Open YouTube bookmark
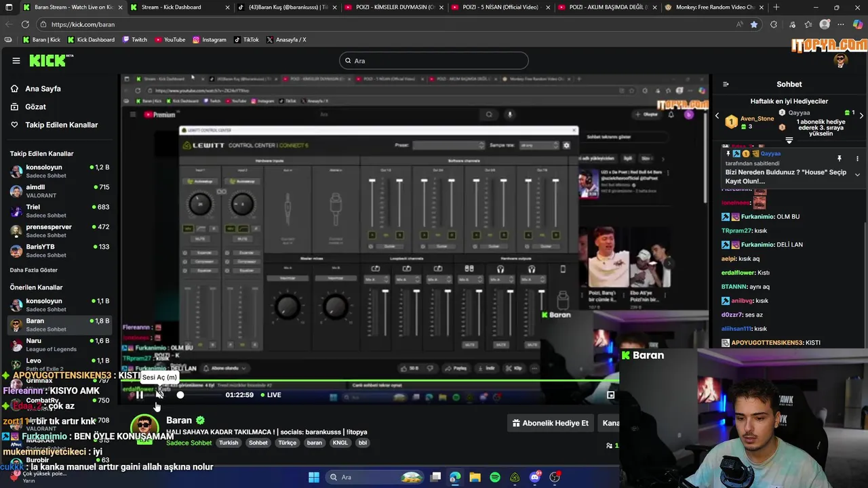868x488 pixels. pos(170,39)
